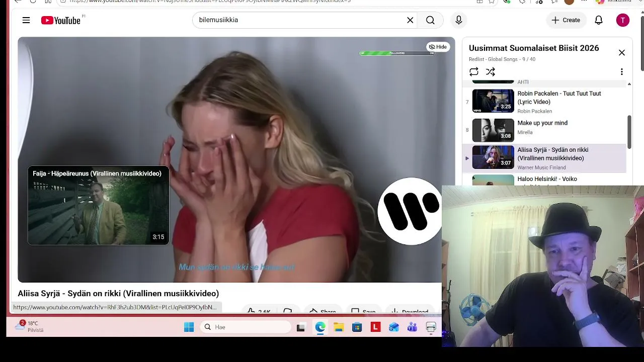The image size is (644, 362).
Task: Click the Microsoft Edge taskbar icon
Action: [320, 327]
